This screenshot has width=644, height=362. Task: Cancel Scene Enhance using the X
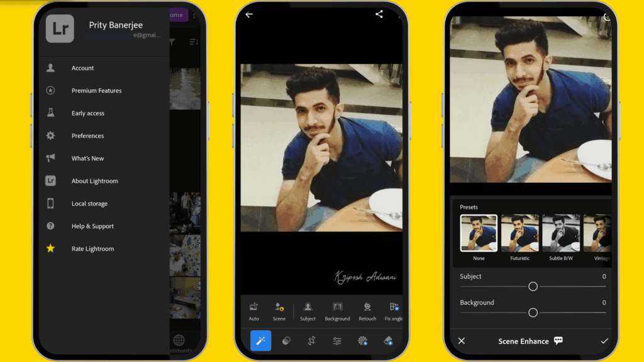[x=462, y=341]
